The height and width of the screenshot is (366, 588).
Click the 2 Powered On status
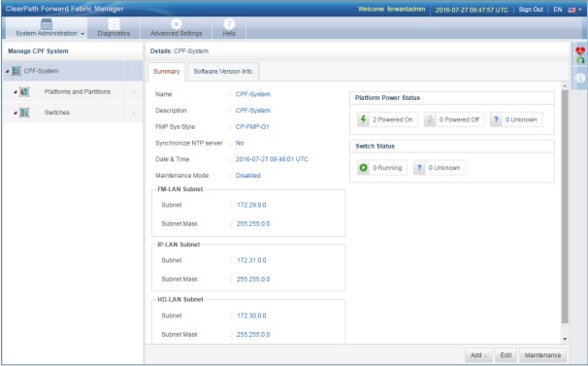[x=393, y=119]
